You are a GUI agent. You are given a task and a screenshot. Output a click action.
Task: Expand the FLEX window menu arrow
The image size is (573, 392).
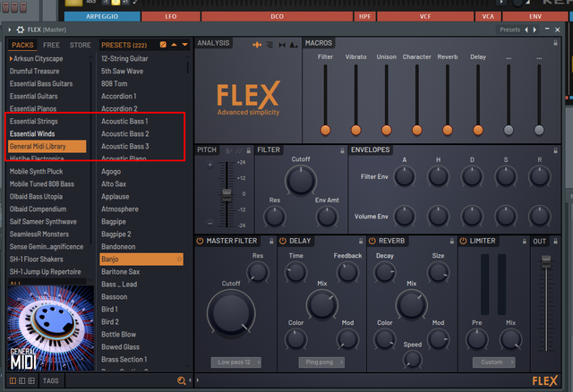tap(10, 30)
